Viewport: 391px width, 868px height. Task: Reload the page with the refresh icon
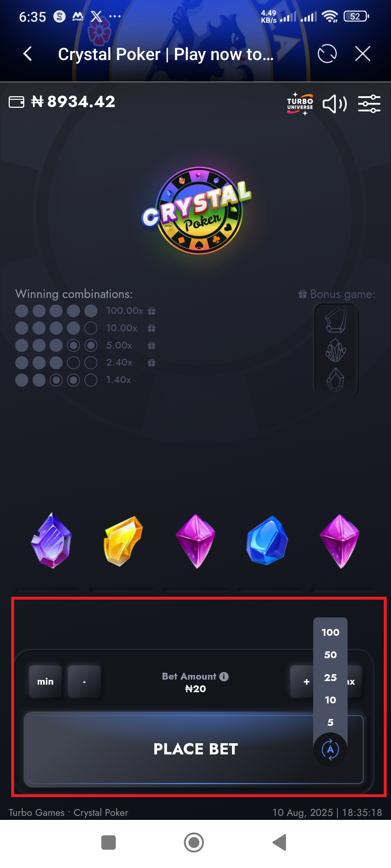click(x=327, y=54)
